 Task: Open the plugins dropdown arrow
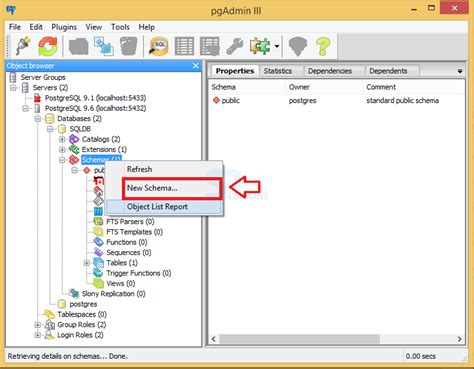(277, 46)
